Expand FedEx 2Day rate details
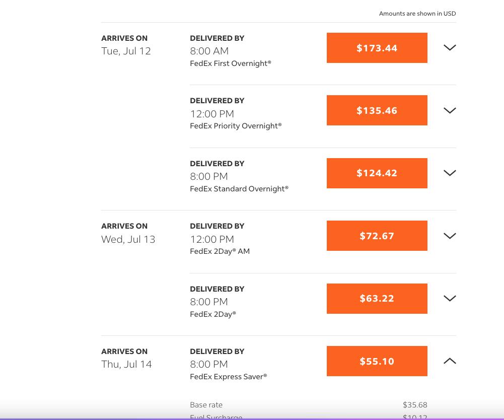The width and height of the screenshot is (504, 420). click(450, 298)
